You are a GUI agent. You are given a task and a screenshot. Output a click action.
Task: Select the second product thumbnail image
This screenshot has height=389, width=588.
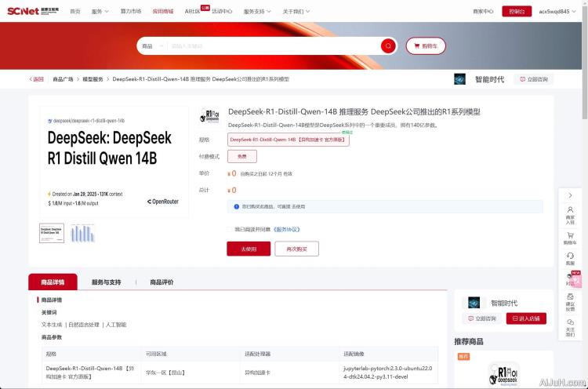pos(82,233)
